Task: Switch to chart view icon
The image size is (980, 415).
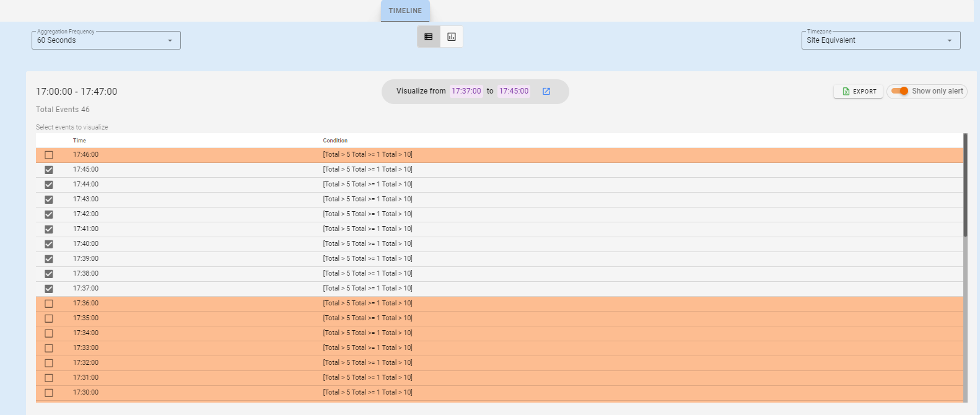Action: pos(452,37)
